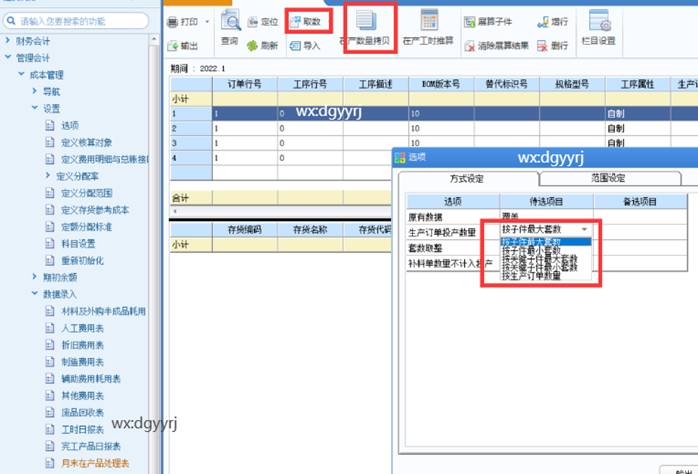Click the function search box in sidebar

[x=76, y=21]
